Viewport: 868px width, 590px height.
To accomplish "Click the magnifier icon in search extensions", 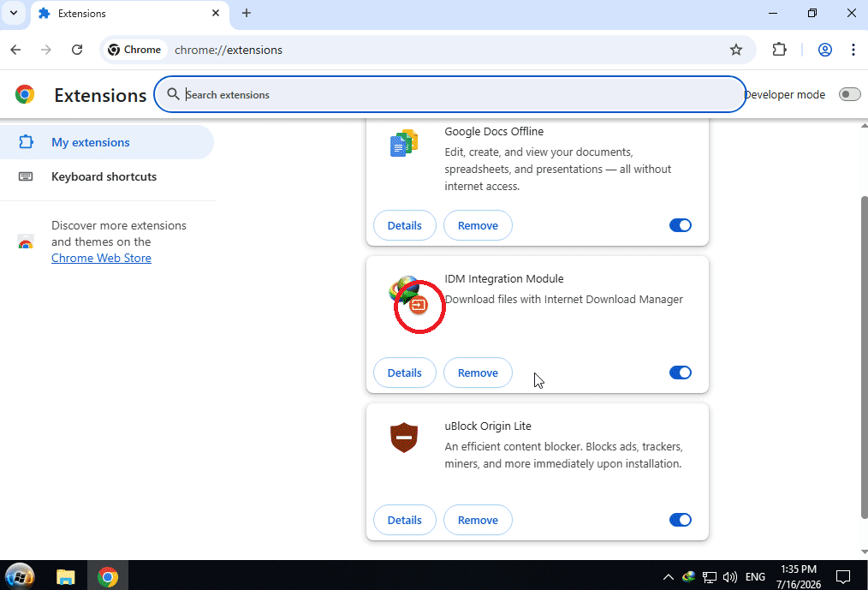I will point(173,94).
